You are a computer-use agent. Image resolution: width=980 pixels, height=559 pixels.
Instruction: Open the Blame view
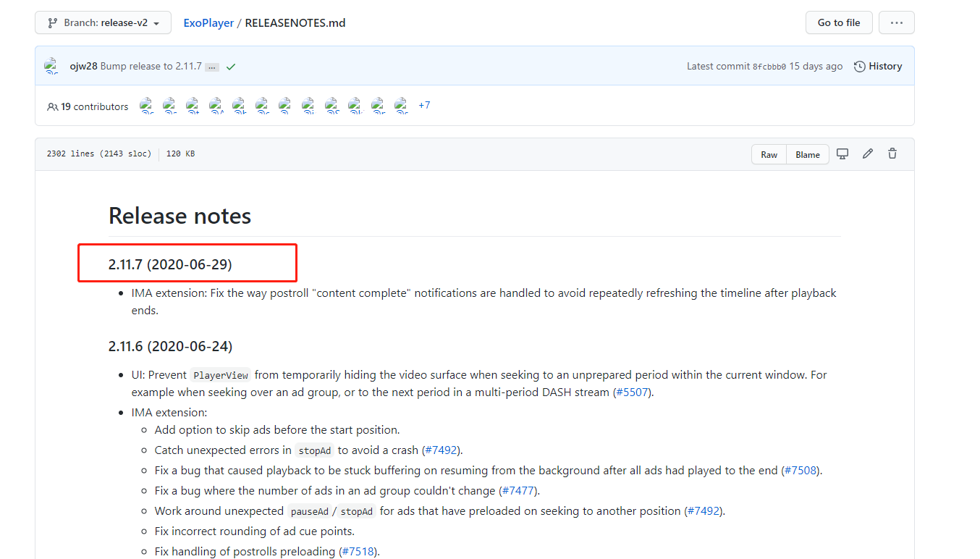click(x=808, y=154)
